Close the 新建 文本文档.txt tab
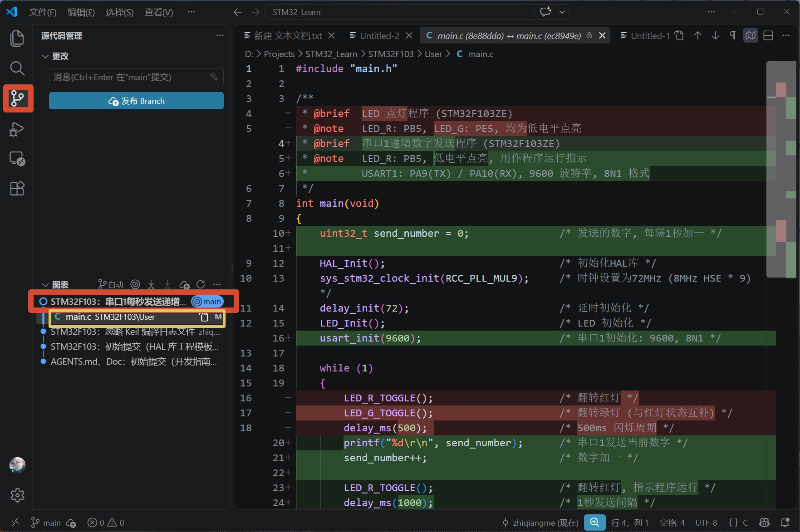The image size is (800, 532). click(332, 35)
